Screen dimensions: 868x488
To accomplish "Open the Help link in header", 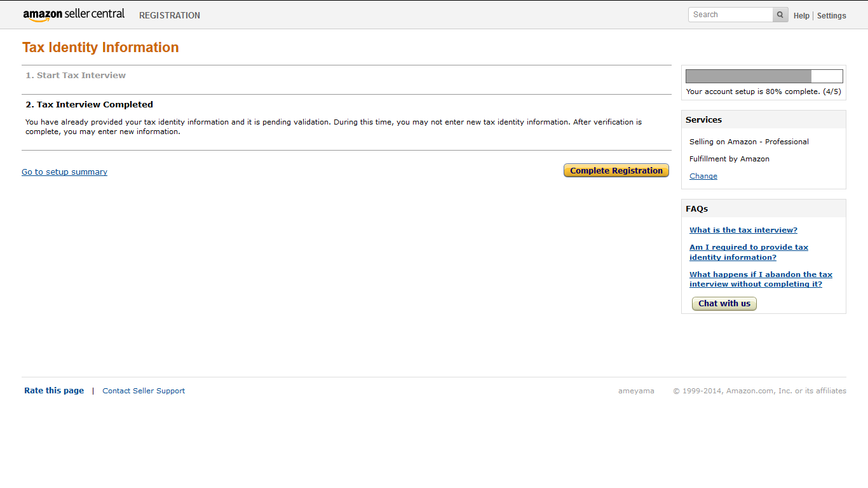I will pyautogui.click(x=801, y=16).
